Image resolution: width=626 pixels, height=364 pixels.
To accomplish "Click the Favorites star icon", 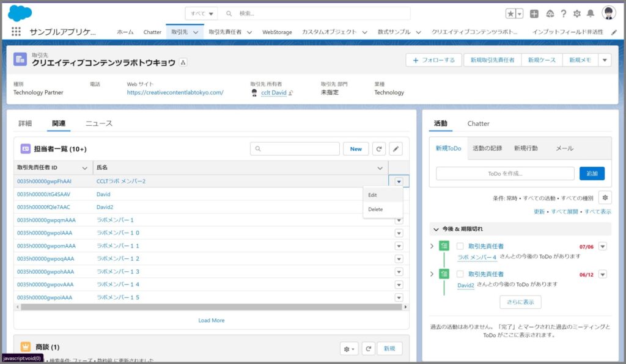I will click(x=510, y=13).
